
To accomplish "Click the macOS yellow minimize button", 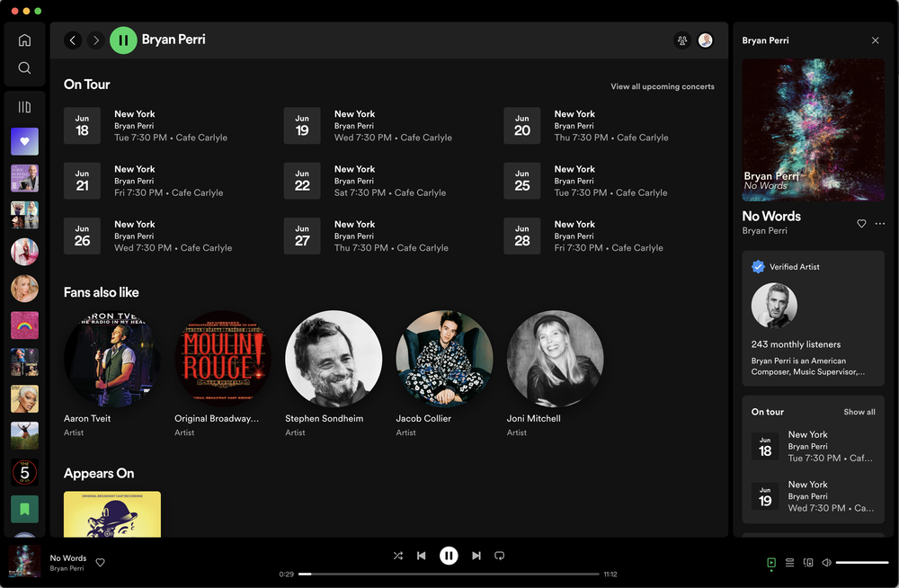I will (x=26, y=11).
